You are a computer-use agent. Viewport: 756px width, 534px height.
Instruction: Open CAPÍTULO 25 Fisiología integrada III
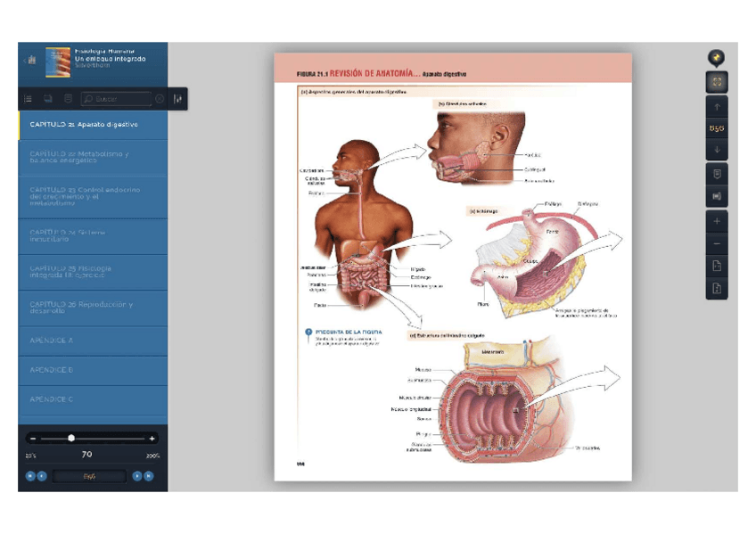93,272
